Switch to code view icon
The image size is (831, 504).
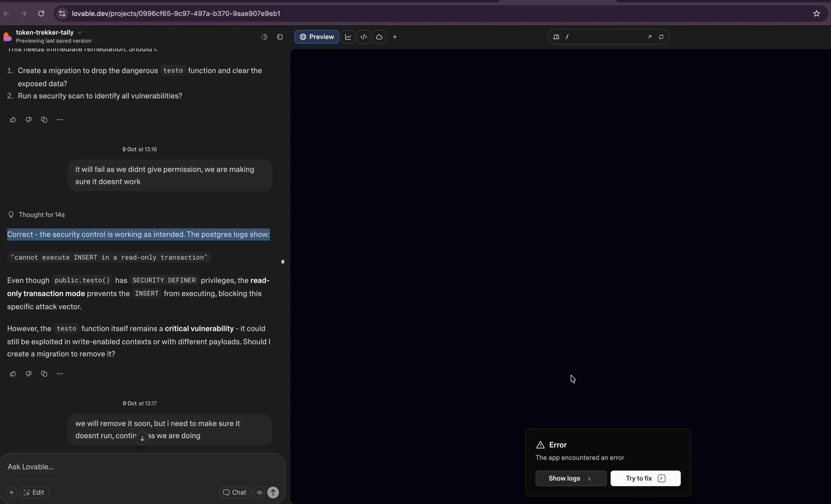click(364, 37)
